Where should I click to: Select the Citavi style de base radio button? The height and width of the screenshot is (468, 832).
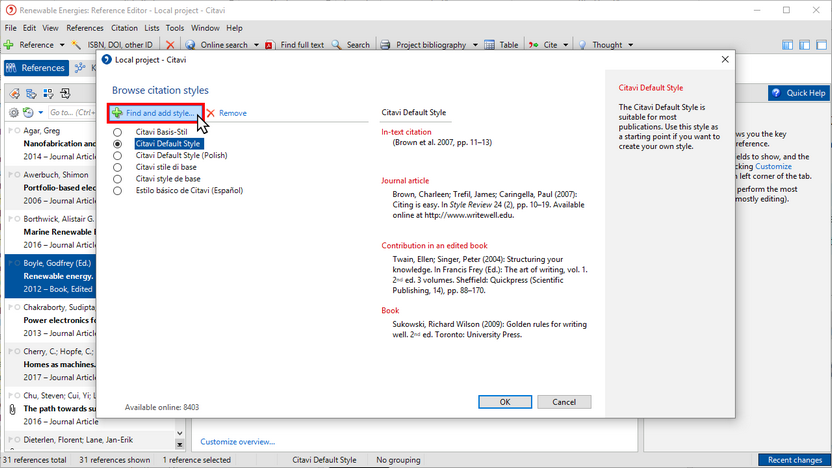(x=117, y=179)
